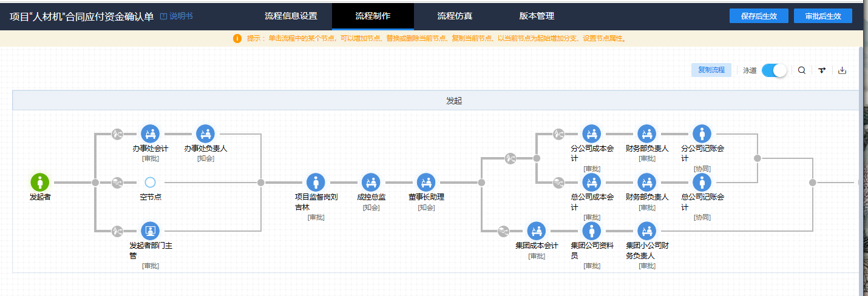Click the page title 项目"人材机"合同应付资金确认单
This screenshot has height=296, width=868.
coord(82,16)
